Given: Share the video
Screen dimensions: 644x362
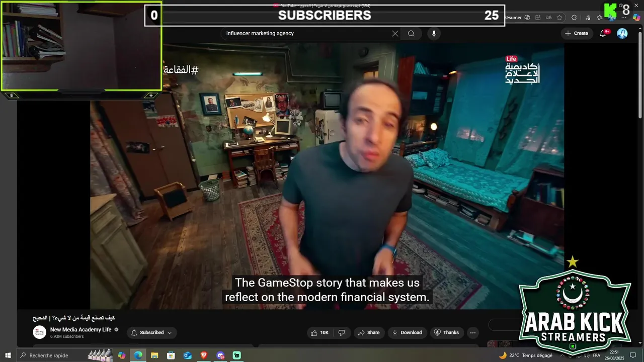Looking at the screenshot, I should tap(369, 332).
